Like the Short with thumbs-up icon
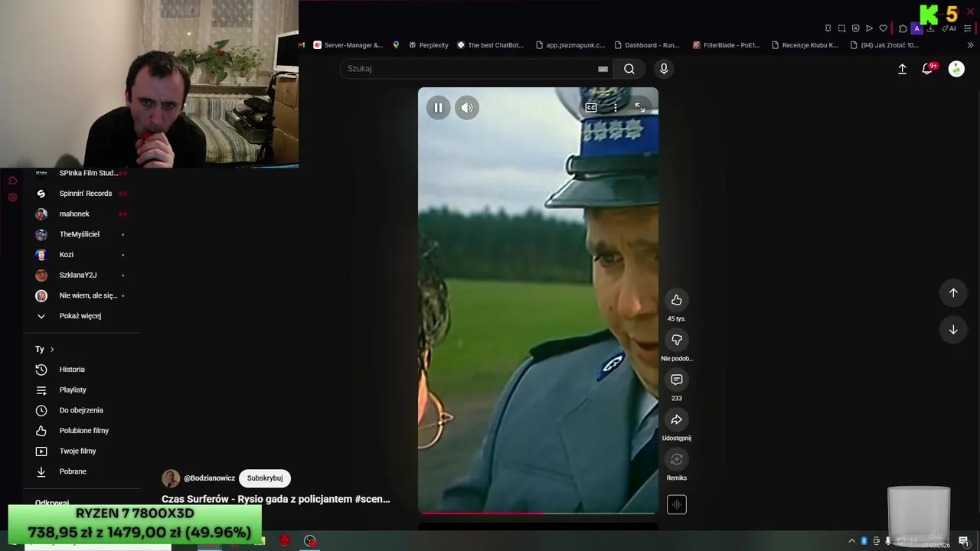 coord(676,300)
